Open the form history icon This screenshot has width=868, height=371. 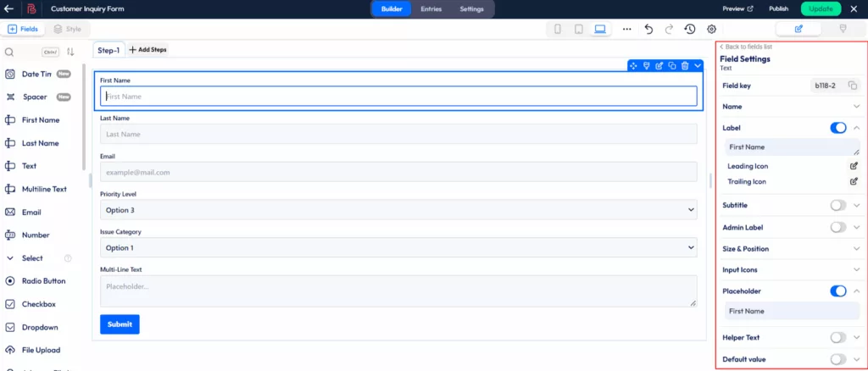690,29
